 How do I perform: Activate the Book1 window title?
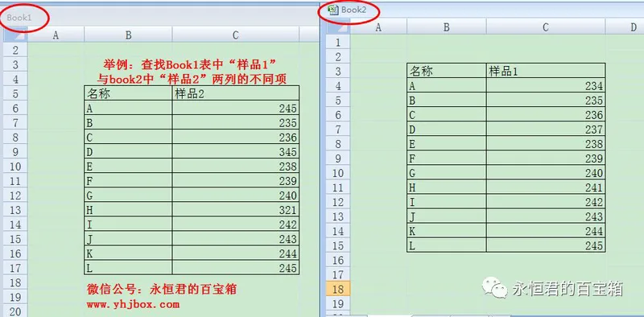[19, 18]
